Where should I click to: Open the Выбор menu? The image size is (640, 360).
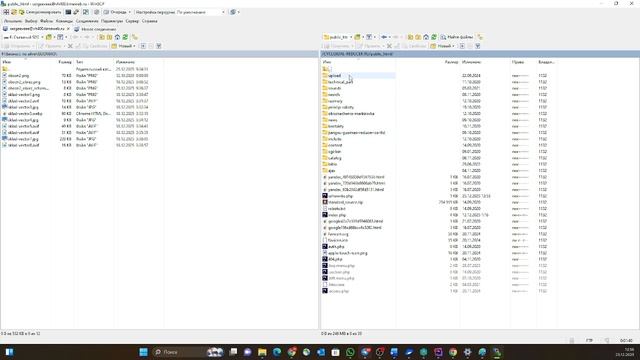[x=31, y=21]
